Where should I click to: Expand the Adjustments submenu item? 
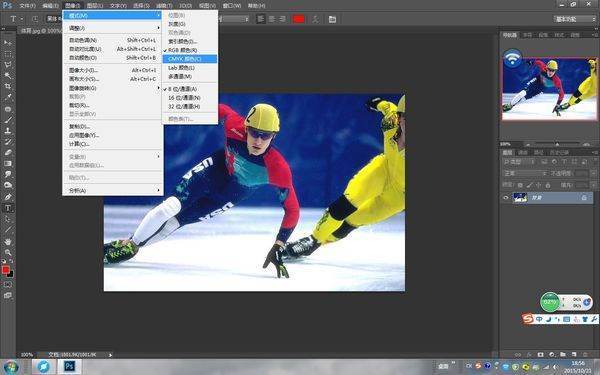(x=112, y=28)
